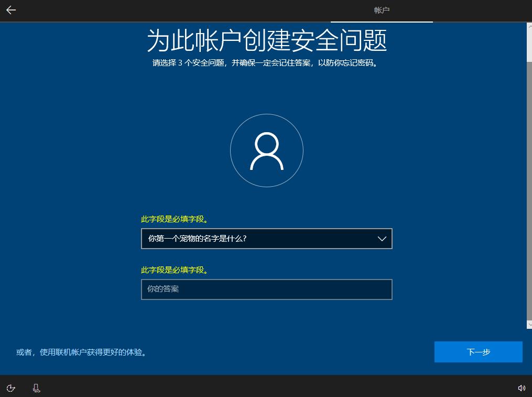This screenshot has width=532, height=397.
Task: Click the back arrow at top left
Action: click(10, 9)
